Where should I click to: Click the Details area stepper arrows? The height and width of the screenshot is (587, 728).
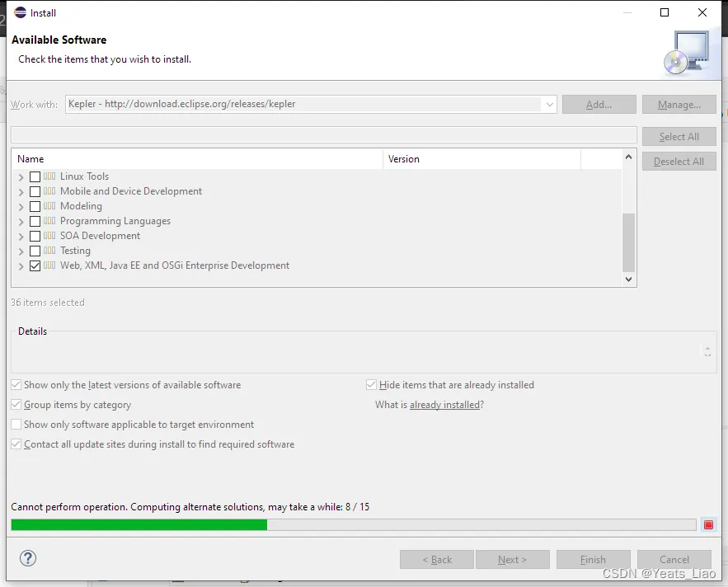(x=707, y=351)
